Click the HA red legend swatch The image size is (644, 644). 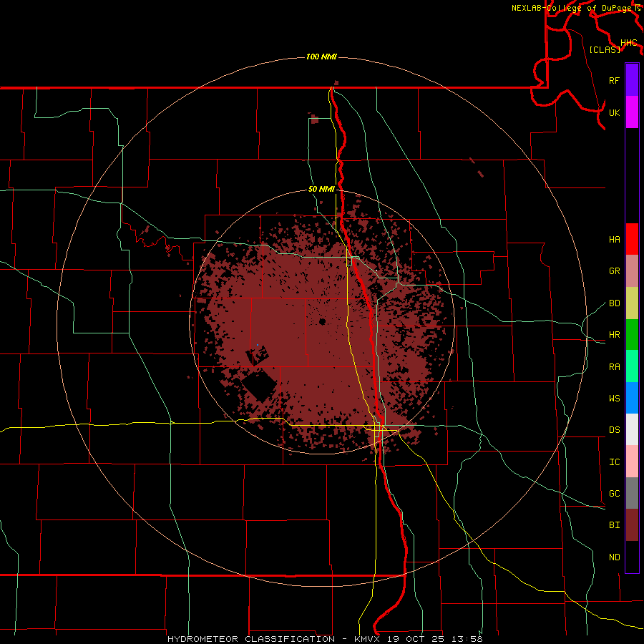pos(632,239)
